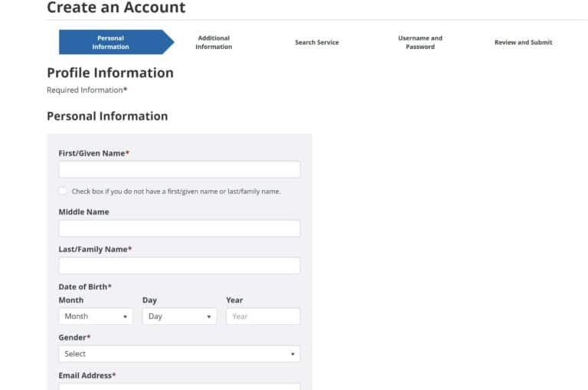
Task: Click the Personal Information step tab
Action: click(x=111, y=42)
